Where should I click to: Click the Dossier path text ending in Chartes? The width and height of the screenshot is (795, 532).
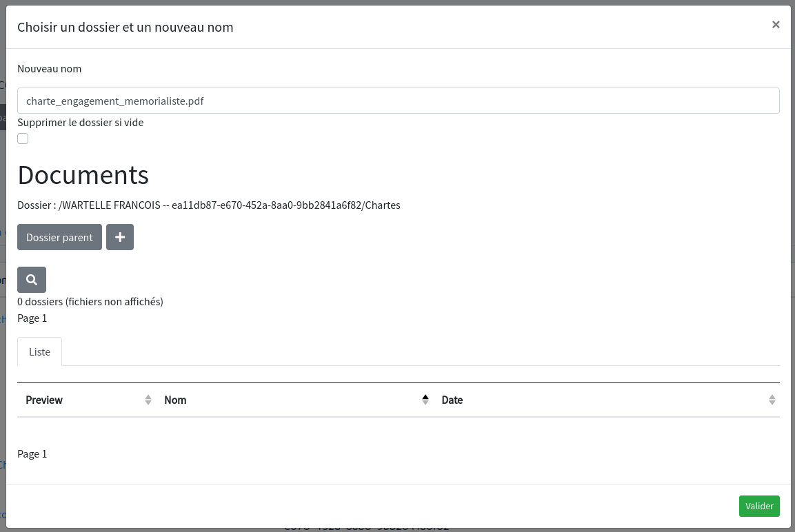(208, 205)
